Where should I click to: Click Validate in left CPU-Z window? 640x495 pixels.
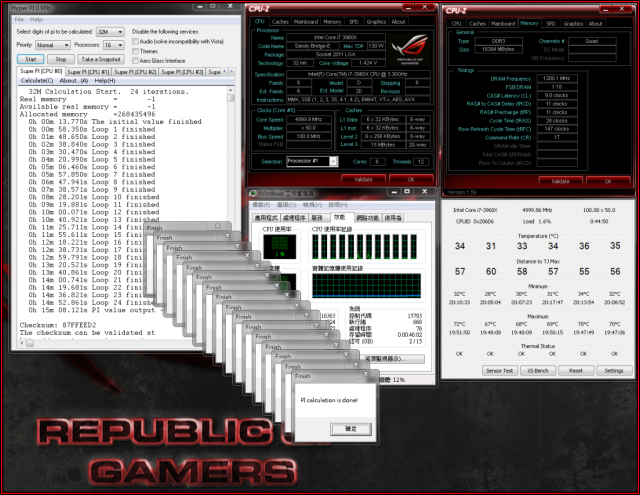point(363,180)
